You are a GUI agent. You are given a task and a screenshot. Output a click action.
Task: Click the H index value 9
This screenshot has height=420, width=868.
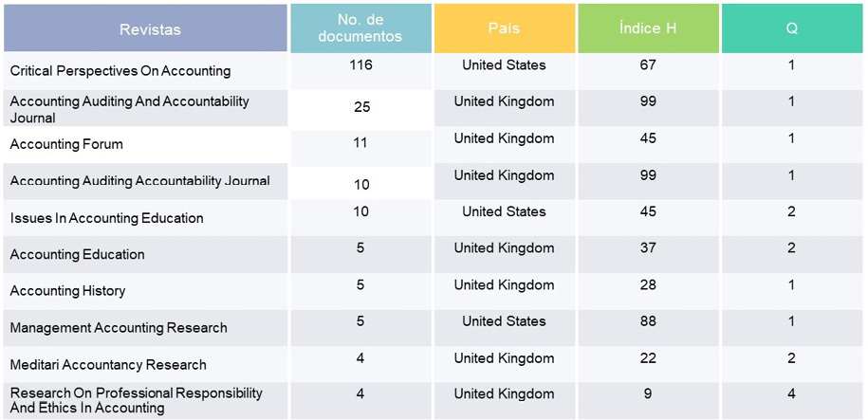point(648,394)
